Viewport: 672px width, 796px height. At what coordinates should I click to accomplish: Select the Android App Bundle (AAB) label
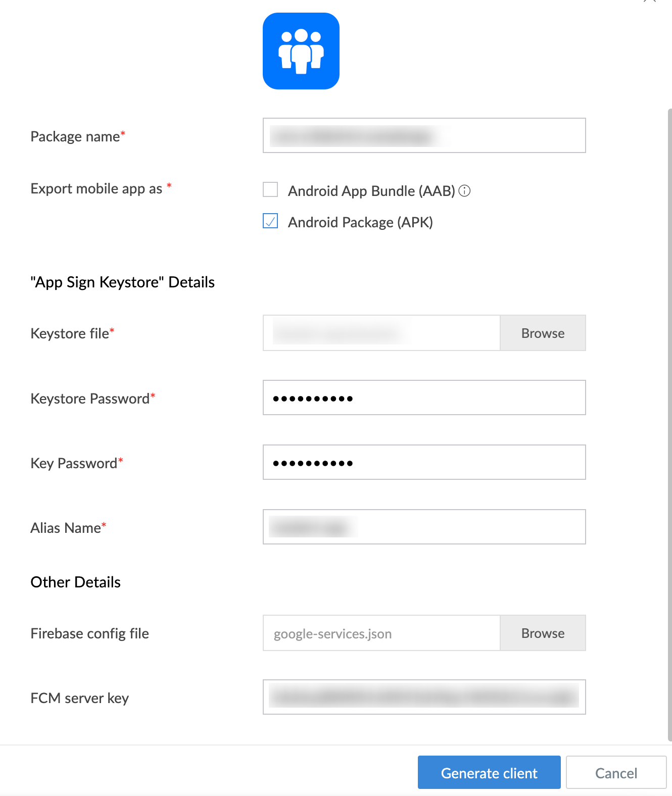click(371, 191)
